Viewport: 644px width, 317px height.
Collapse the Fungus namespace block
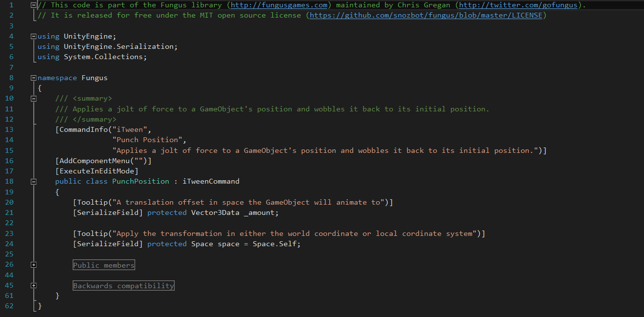click(x=33, y=78)
